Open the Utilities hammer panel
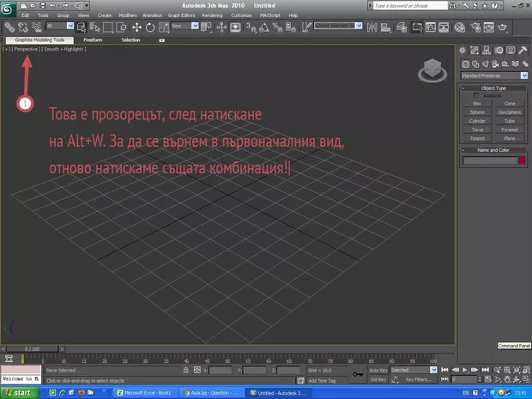The width and height of the screenshot is (532, 399). coord(523,51)
